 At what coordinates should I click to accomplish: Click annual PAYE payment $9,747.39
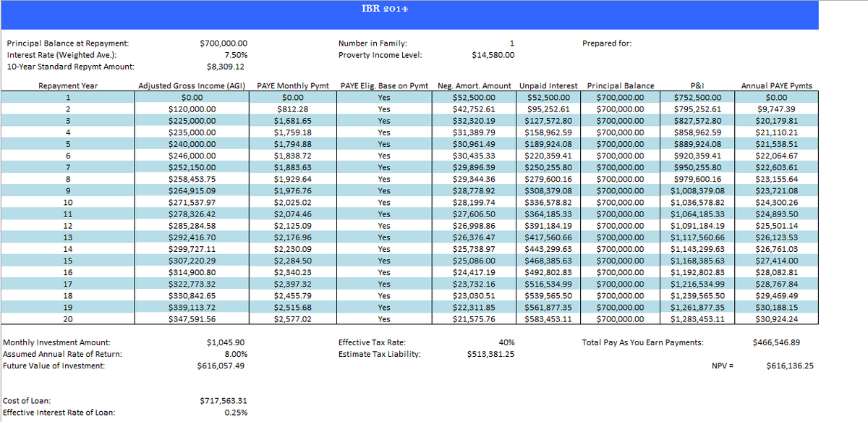tap(777, 109)
